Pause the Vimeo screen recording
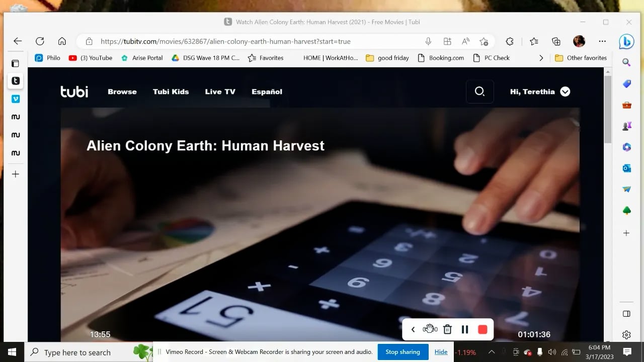Image resolution: width=644 pixels, height=362 pixels. [x=465, y=329]
